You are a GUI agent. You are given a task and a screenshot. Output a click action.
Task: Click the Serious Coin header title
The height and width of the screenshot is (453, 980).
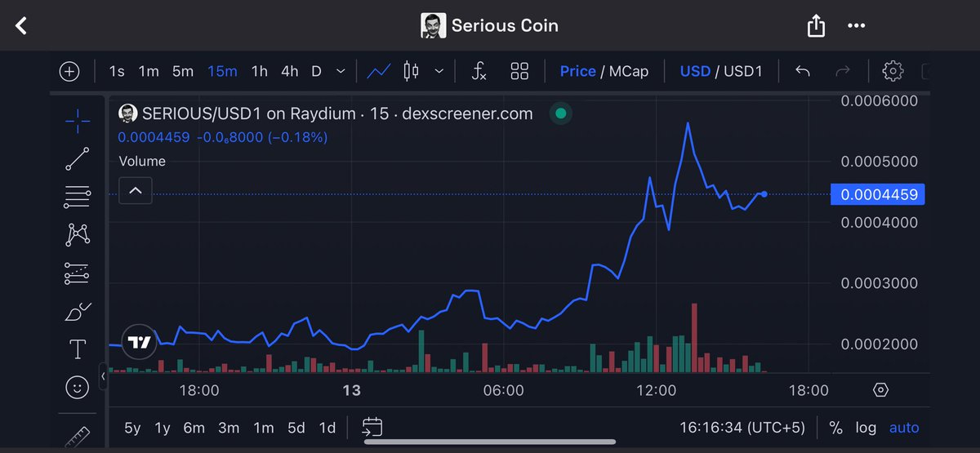click(506, 26)
